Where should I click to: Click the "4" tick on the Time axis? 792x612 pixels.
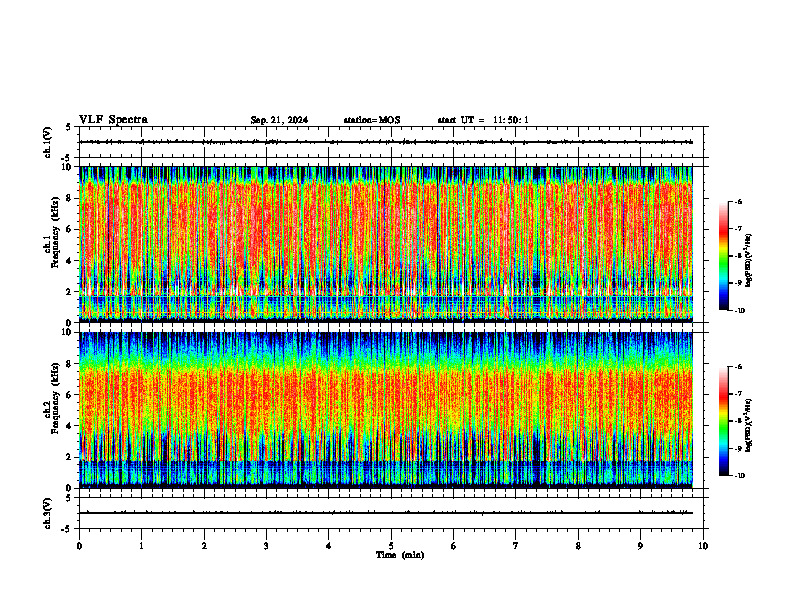(x=329, y=546)
